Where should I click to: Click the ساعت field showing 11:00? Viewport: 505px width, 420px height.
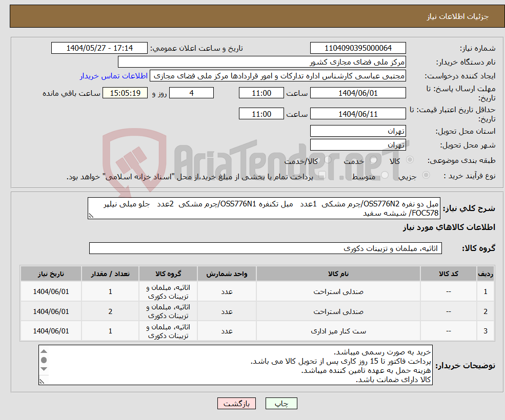[261, 93]
